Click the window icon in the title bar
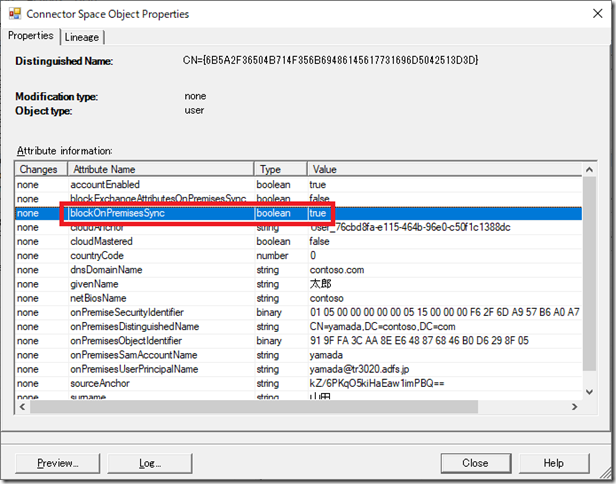This screenshot has height=484, width=616. (14, 14)
